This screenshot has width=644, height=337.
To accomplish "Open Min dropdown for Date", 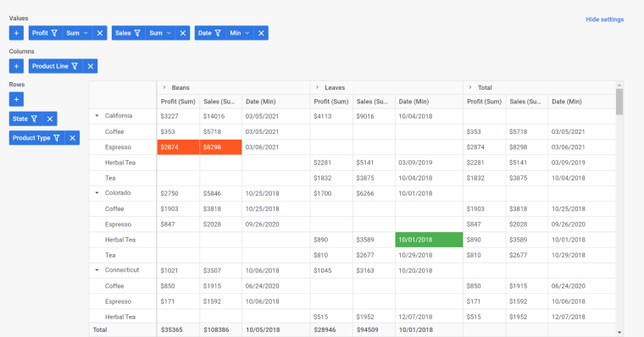I will pyautogui.click(x=240, y=33).
